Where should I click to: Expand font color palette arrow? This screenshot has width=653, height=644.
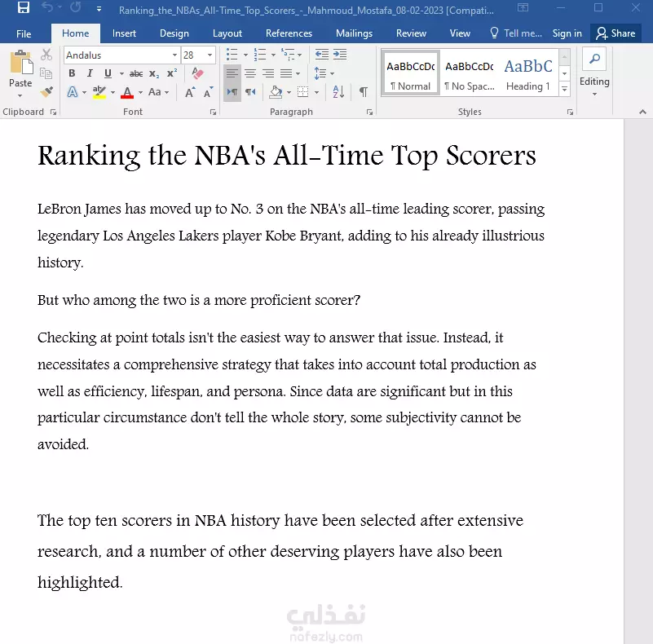140,92
